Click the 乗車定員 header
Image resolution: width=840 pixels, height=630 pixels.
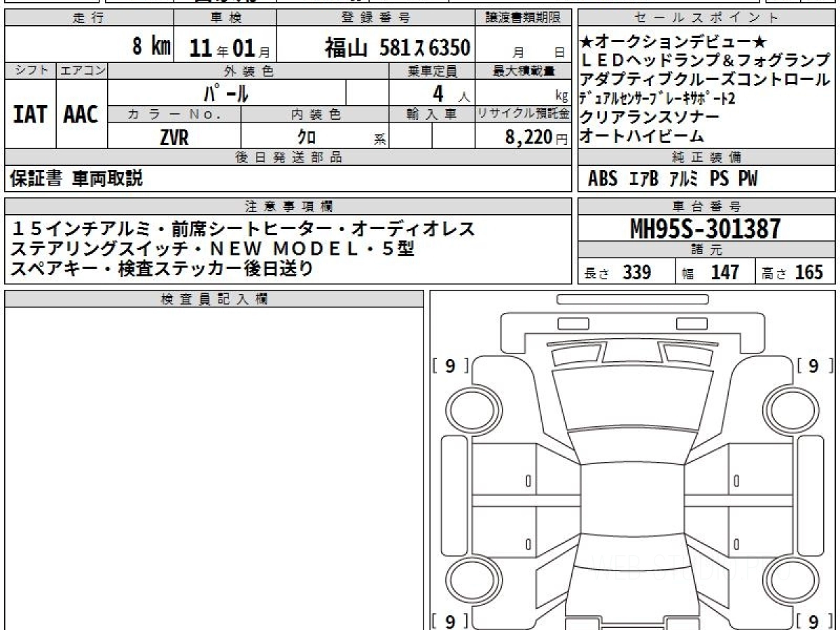[x=432, y=71]
